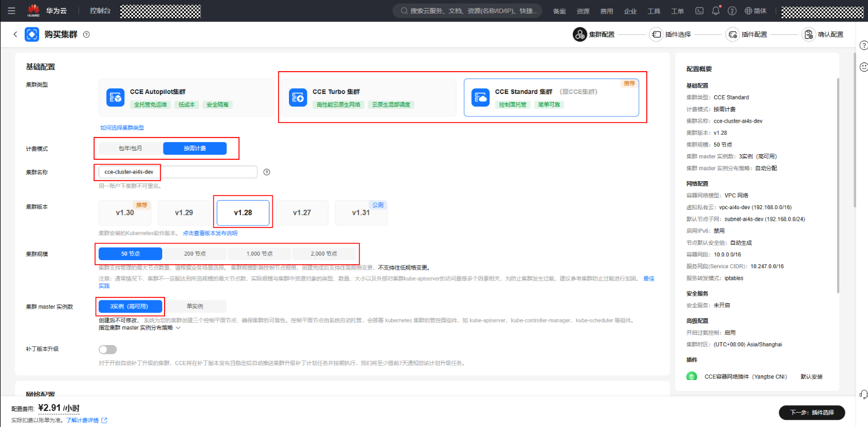
Task: Open 资源 in top navigation
Action: pyautogui.click(x=583, y=11)
